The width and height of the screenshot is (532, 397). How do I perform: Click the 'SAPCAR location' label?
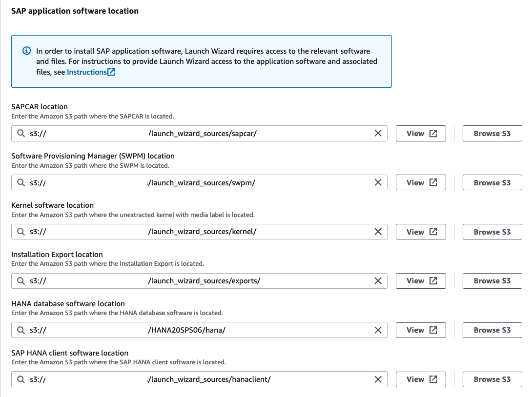coord(40,106)
